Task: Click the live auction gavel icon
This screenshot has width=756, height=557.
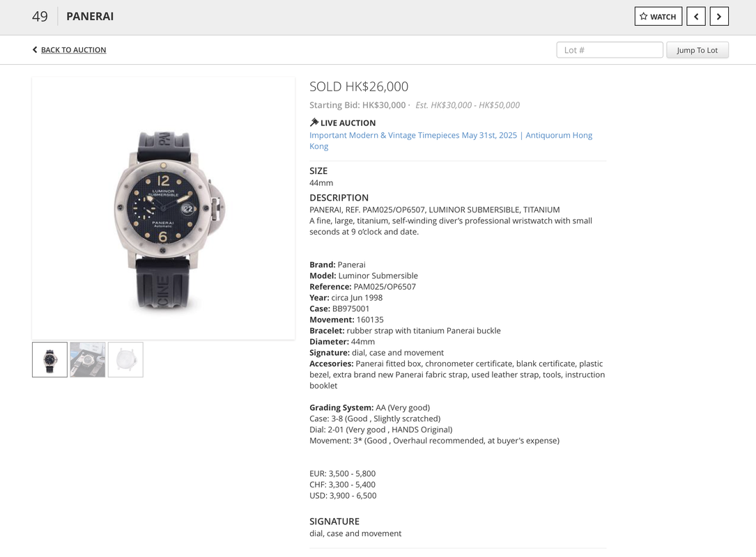Action: click(314, 123)
